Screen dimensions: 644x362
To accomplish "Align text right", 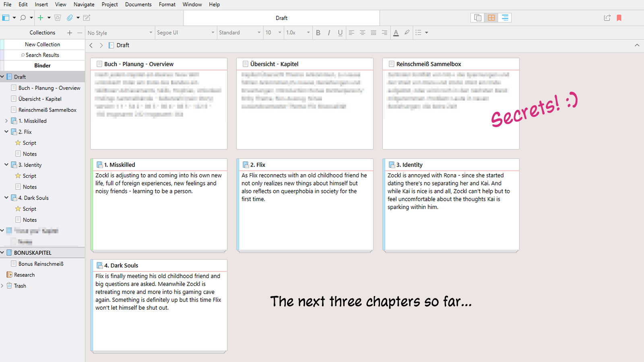I will coord(384,33).
